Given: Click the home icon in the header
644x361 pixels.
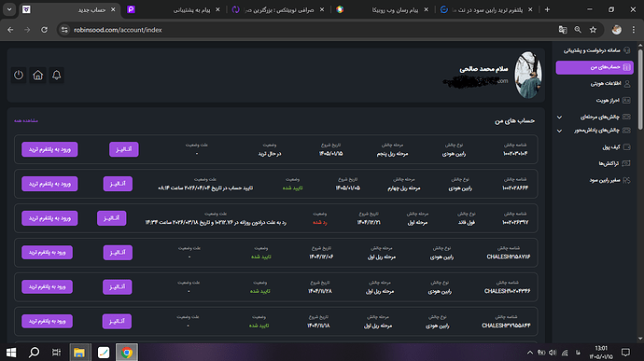Looking at the screenshot, I should click(37, 76).
